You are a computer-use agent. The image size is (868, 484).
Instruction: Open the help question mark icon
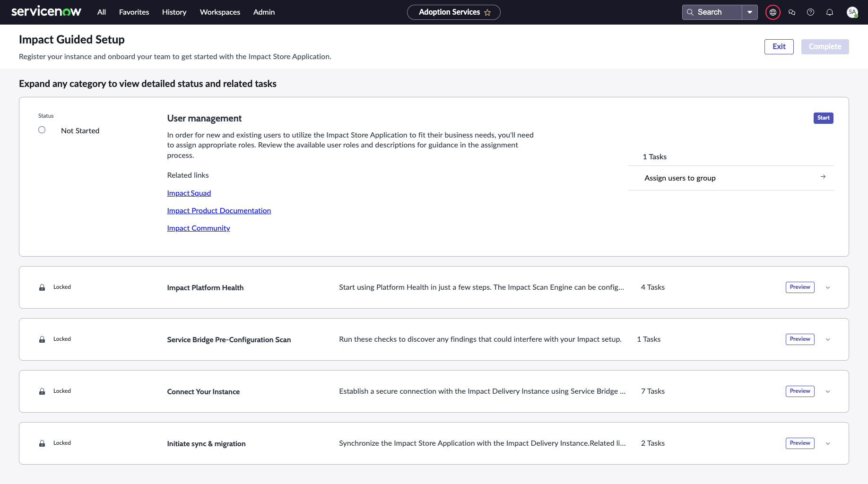coord(811,12)
